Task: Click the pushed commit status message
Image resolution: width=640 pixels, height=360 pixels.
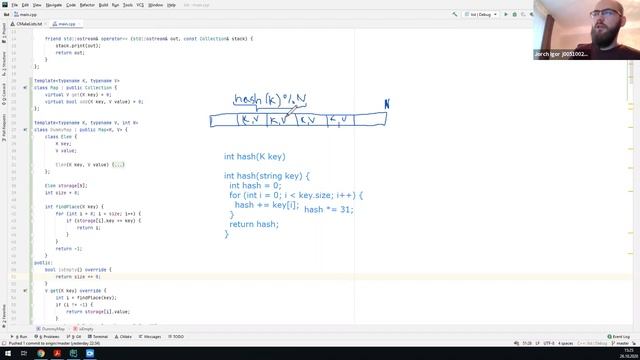Action: point(54,343)
